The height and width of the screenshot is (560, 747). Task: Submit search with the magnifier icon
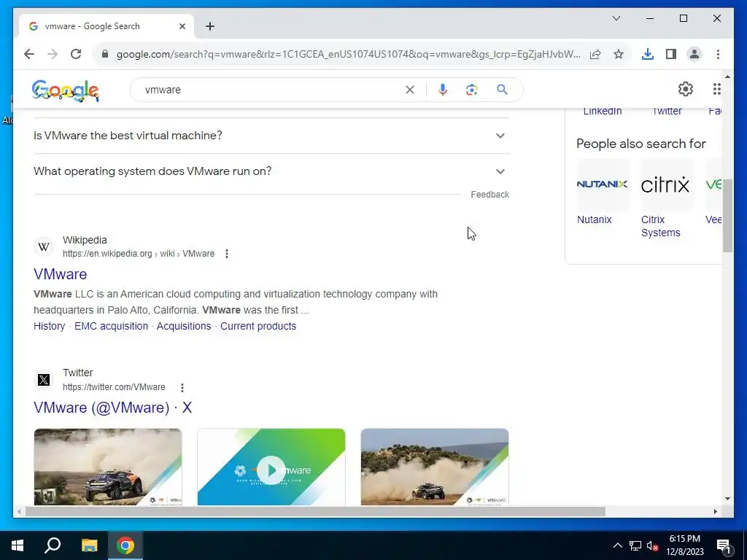coord(502,90)
